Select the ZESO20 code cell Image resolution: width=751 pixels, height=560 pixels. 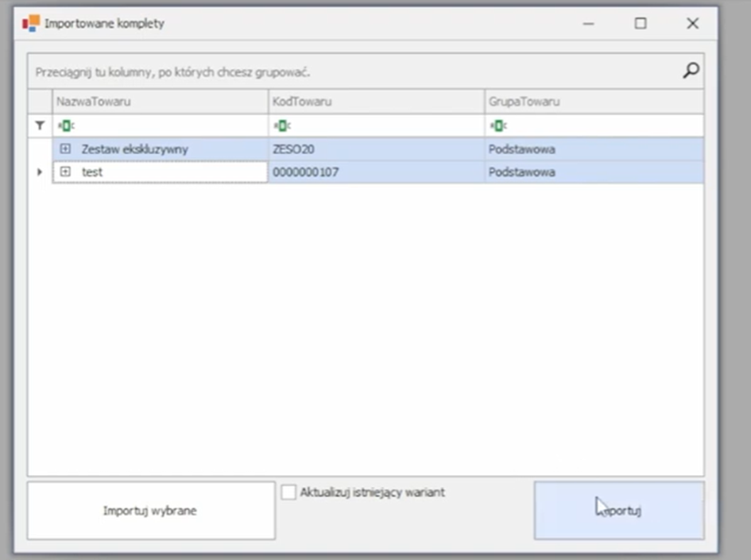[376, 149]
